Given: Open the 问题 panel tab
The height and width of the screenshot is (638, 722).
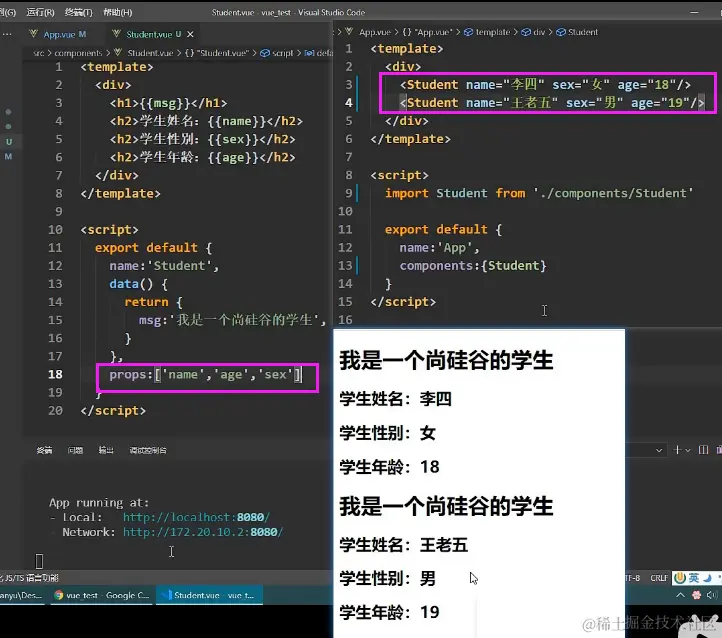Looking at the screenshot, I should click(x=75, y=450).
